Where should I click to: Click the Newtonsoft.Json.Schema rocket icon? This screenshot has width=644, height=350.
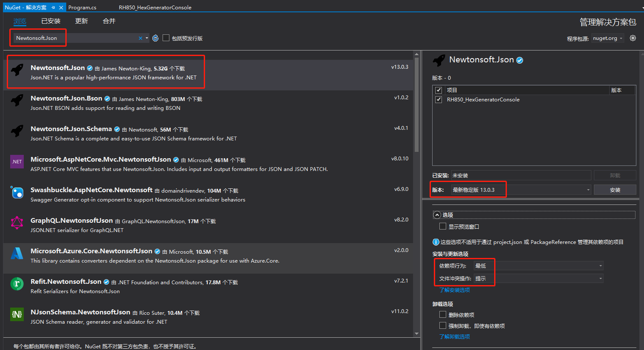click(x=17, y=131)
